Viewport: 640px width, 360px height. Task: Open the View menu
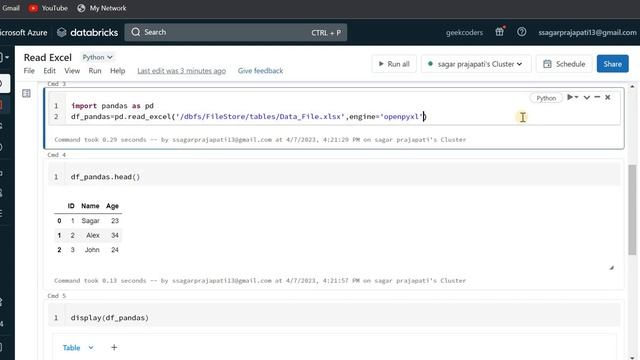click(x=72, y=71)
